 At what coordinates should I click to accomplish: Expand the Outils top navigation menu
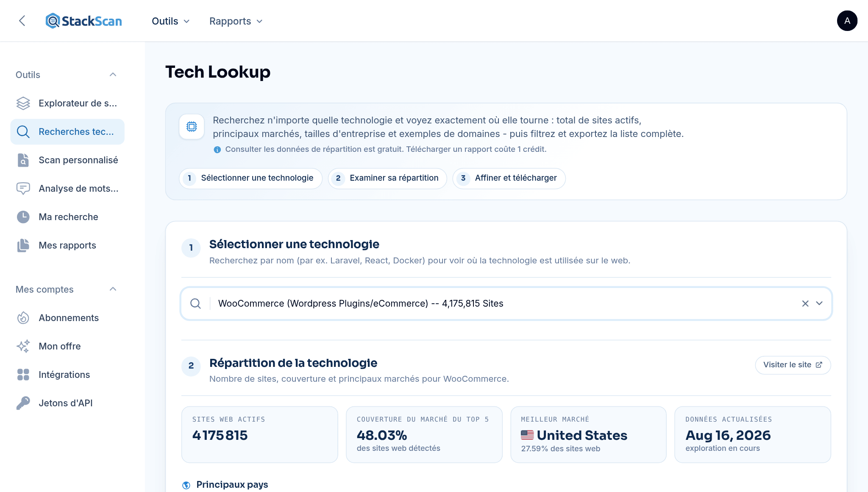171,21
